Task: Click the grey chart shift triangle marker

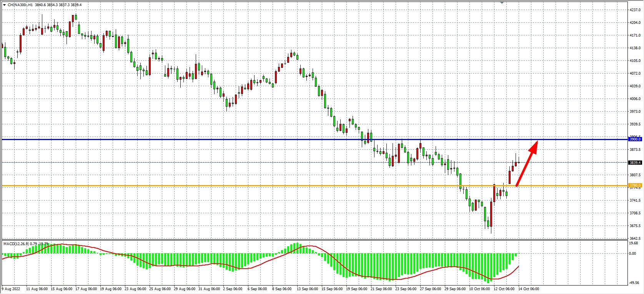Action: coord(501,2)
